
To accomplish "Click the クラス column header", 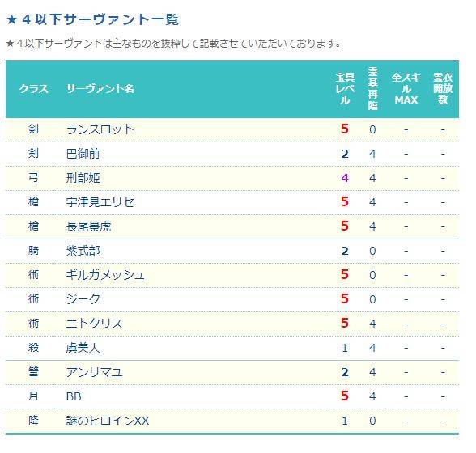I will point(34,89).
